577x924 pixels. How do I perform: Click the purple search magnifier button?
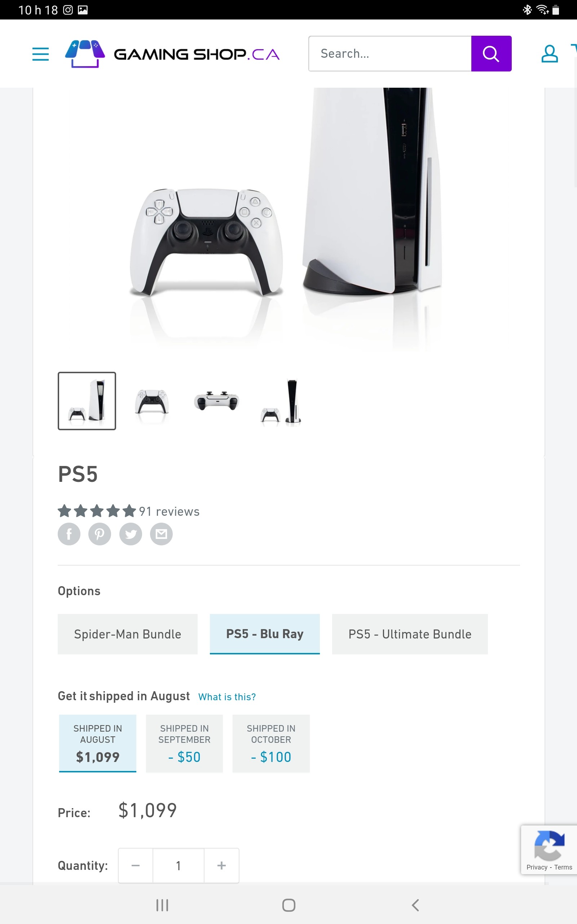tap(491, 53)
